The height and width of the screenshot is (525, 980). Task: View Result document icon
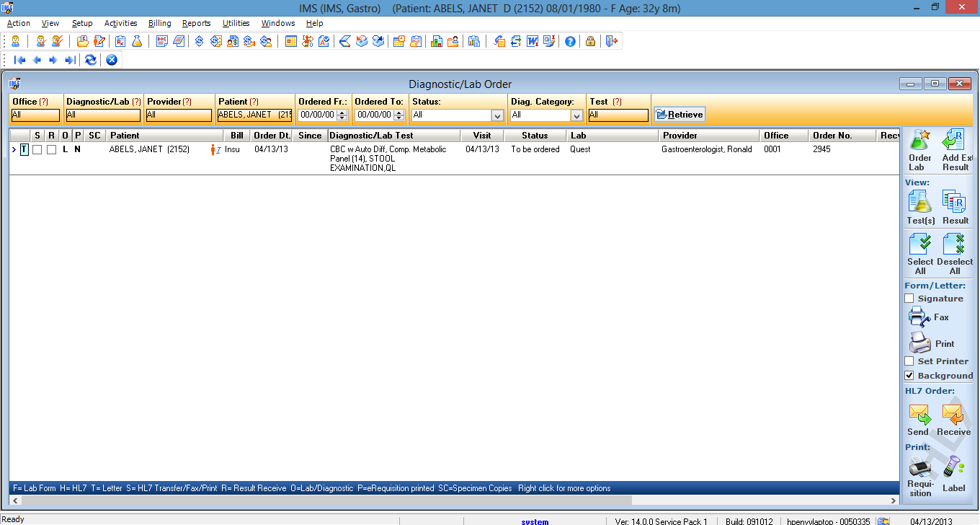tap(954, 202)
